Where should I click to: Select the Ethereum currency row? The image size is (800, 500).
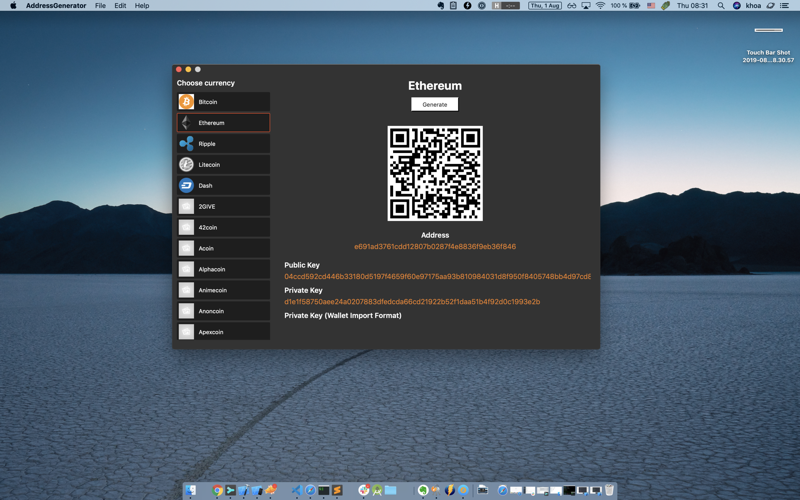click(x=223, y=123)
